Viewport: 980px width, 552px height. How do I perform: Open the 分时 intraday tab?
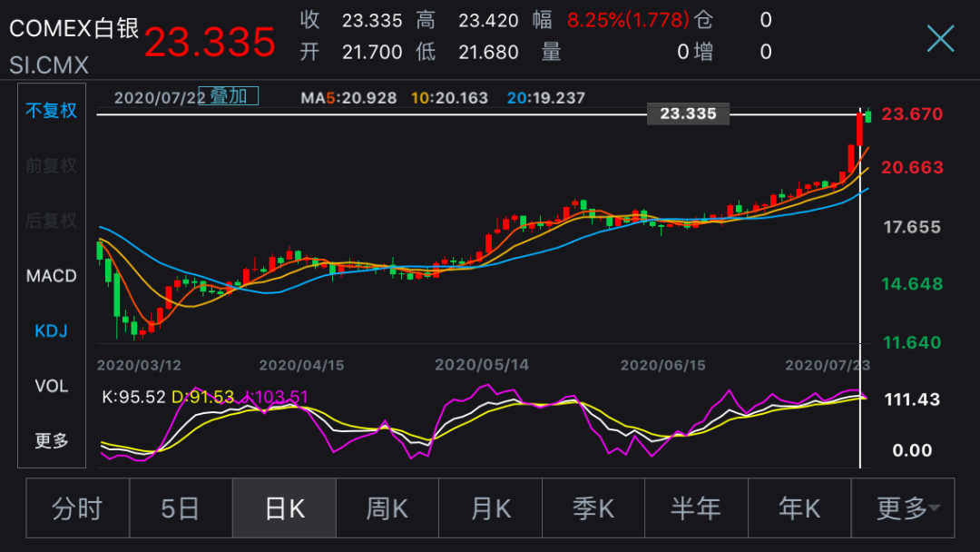point(77,508)
